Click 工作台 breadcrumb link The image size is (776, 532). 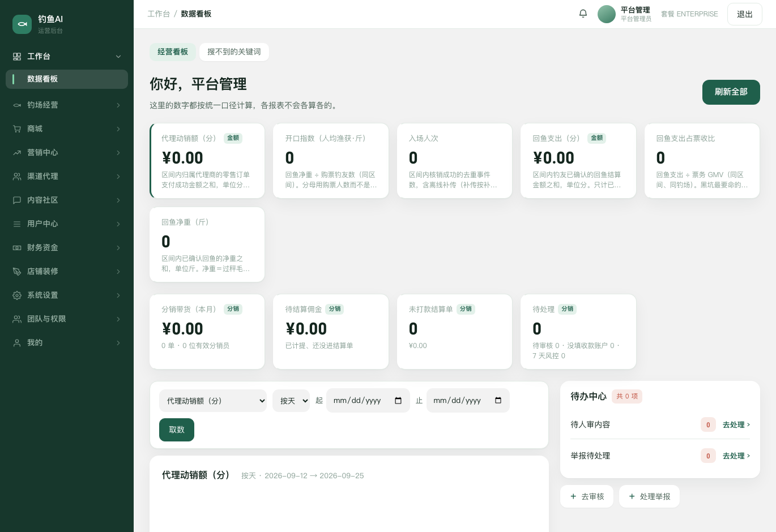click(x=159, y=14)
